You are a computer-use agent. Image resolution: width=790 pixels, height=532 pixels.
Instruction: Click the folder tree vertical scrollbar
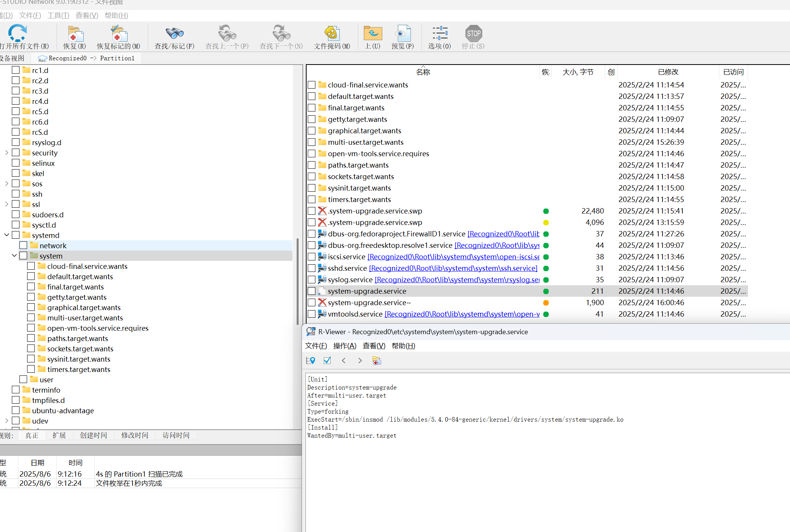click(x=297, y=281)
